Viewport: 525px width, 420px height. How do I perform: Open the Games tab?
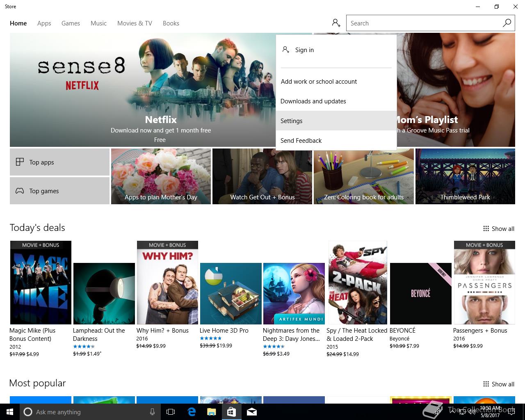[71, 23]
